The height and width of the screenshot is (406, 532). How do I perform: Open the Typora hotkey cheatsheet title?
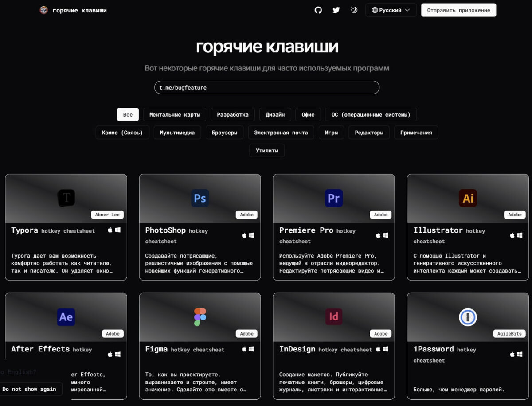[x=53, y=230]
